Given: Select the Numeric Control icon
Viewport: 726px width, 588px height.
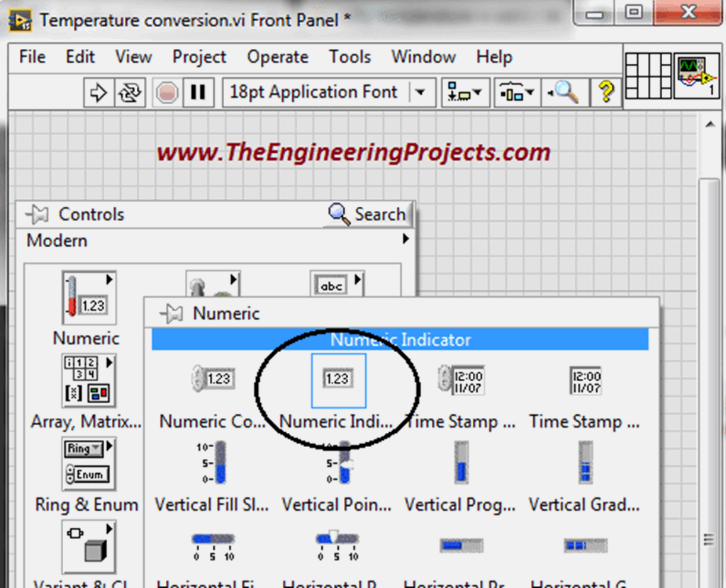Looking at the screenshot, I should click(213, 379).
